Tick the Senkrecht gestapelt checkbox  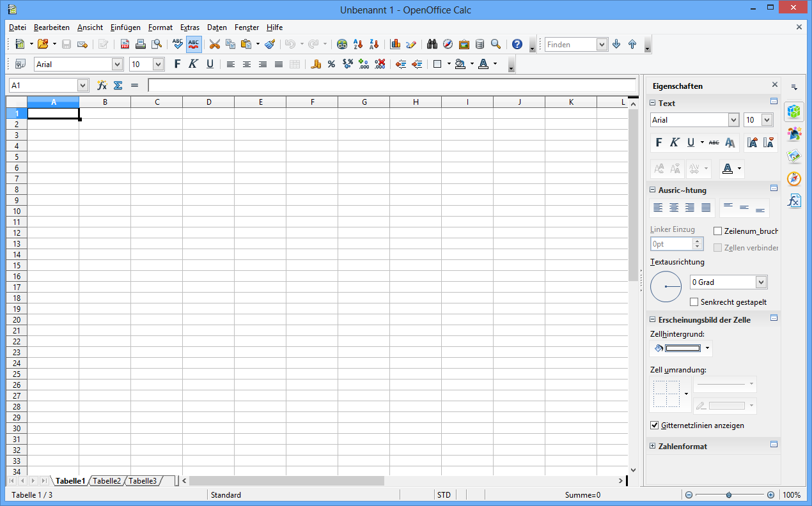coord(694,302)
